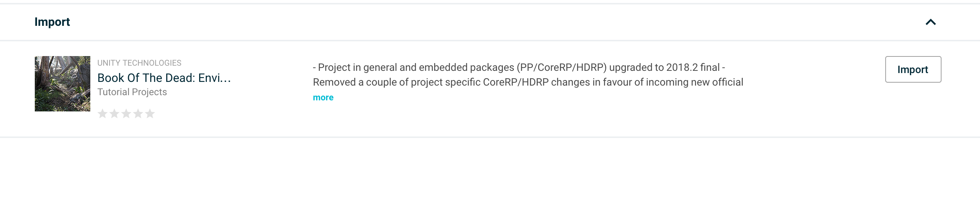Click the Import section header title
The width and height of the screenshot is (980, 197).
52,22
